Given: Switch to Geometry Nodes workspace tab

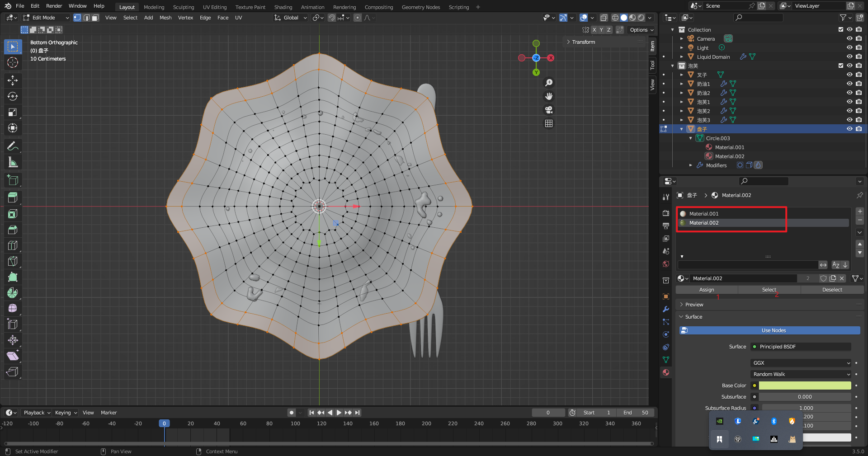Looking at the screenshot, I should pos(420,7).
